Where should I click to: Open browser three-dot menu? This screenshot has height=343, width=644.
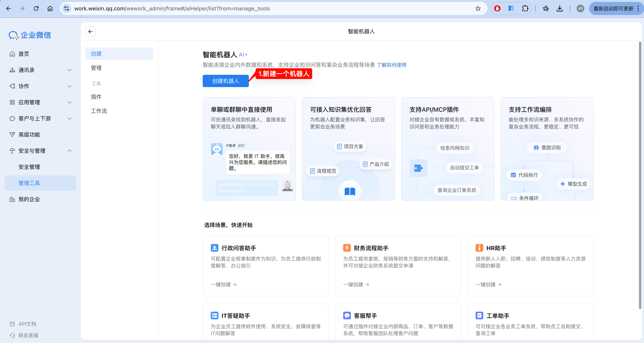[638, 8]
